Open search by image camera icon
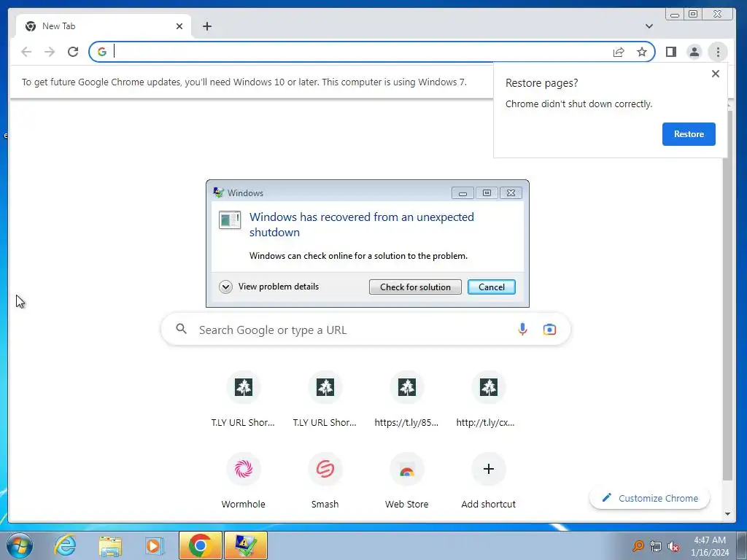The height and width of the screenshot is (560, 747). pos(549,330)
